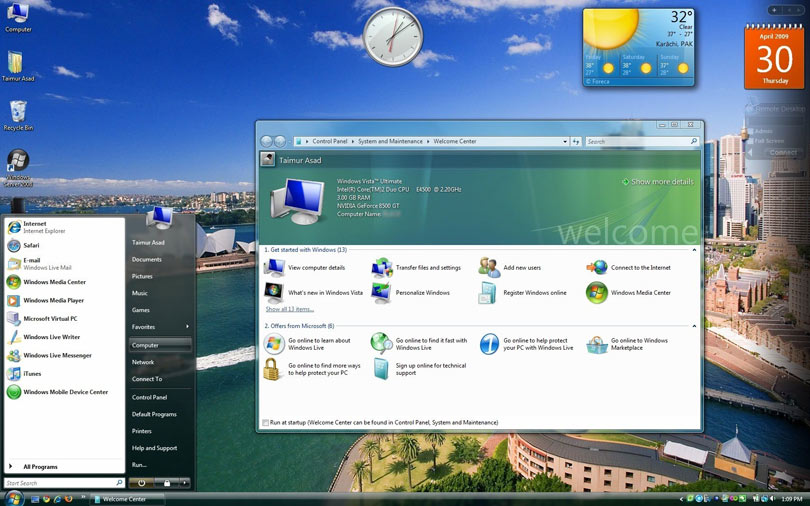Viewport: 810px width, 506px height.
Task: Click the Add new users icon
Action: 489,267
